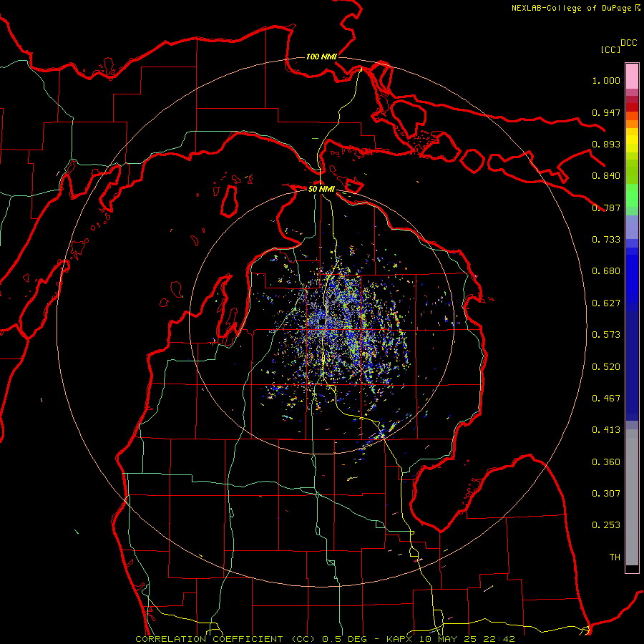Click the TH threshold label

point(615,557)
